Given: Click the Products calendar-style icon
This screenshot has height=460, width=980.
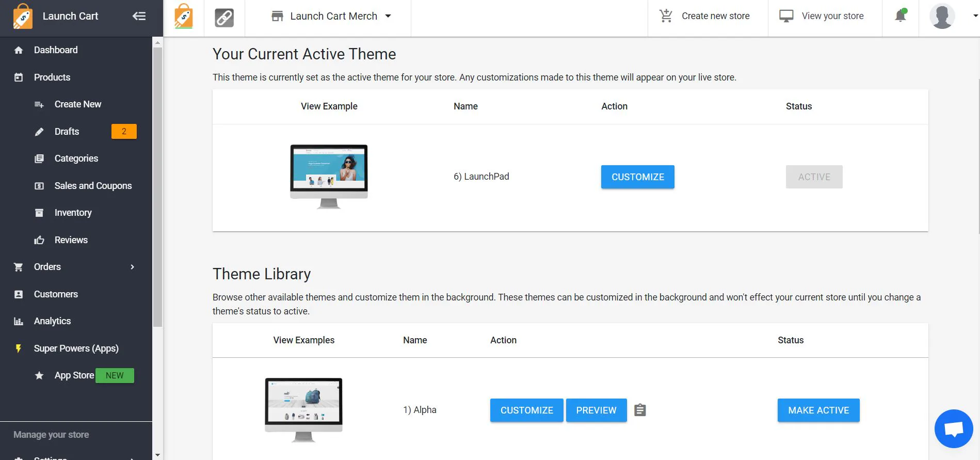Looking at the screenshot, I should coord(19,77).
